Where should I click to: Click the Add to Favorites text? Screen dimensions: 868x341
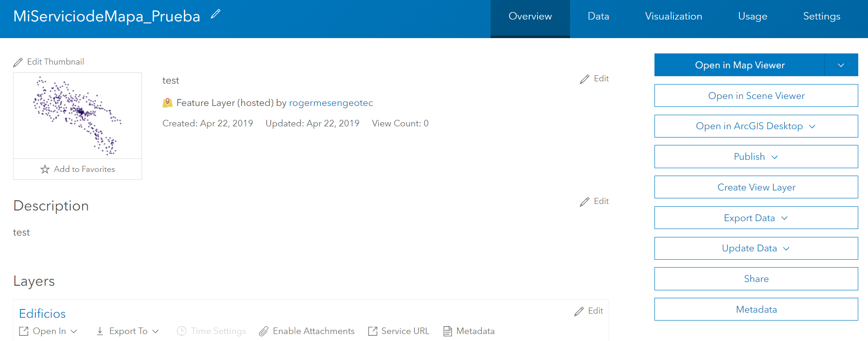tap(84, 169)
